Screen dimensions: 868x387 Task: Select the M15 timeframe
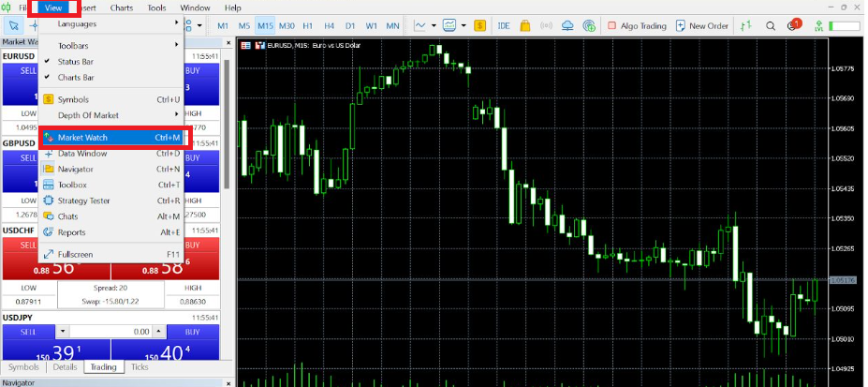[266, 25]
